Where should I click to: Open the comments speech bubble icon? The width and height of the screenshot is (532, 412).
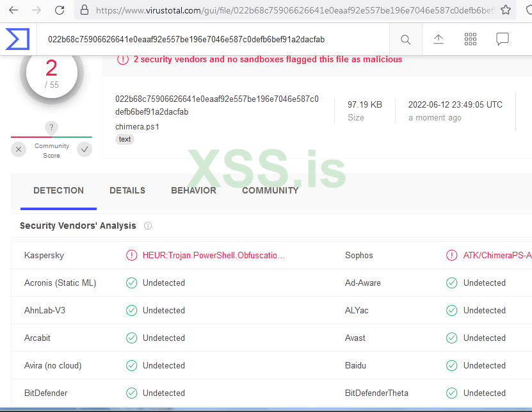502,39
